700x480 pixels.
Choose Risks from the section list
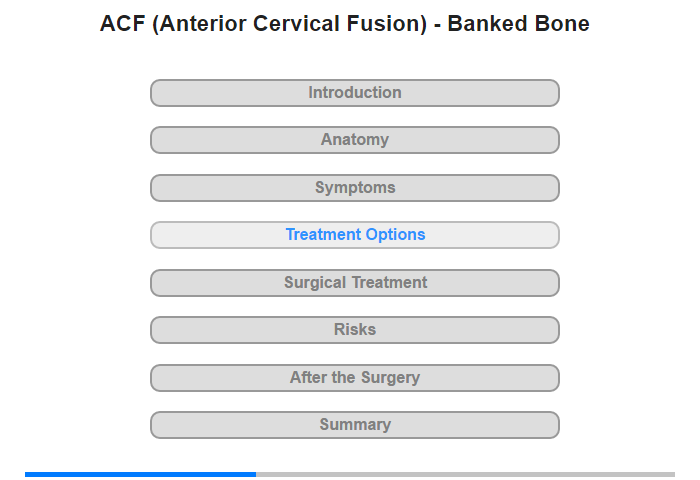[x=354, y=330]
